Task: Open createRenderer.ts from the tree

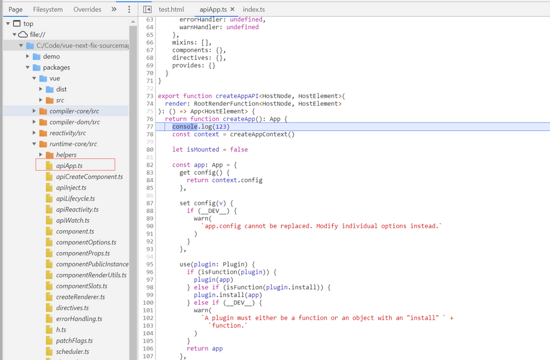Action: pyautogui.click(x=80, y=297)
